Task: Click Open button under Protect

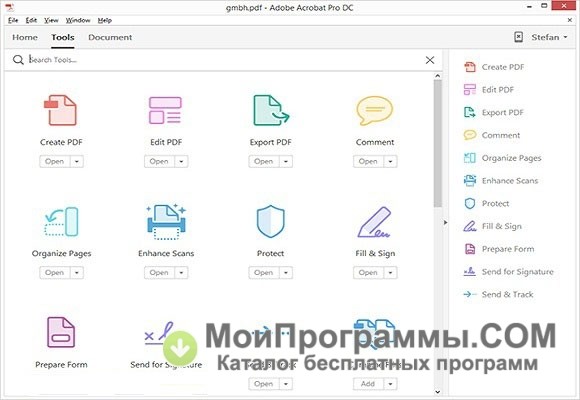Action: click(x=264, y=273)
